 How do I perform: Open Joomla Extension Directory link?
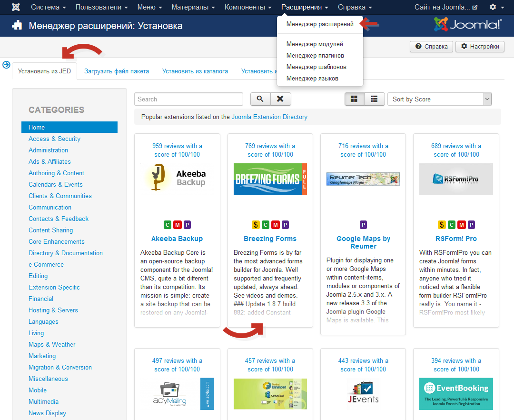[269, 117]
